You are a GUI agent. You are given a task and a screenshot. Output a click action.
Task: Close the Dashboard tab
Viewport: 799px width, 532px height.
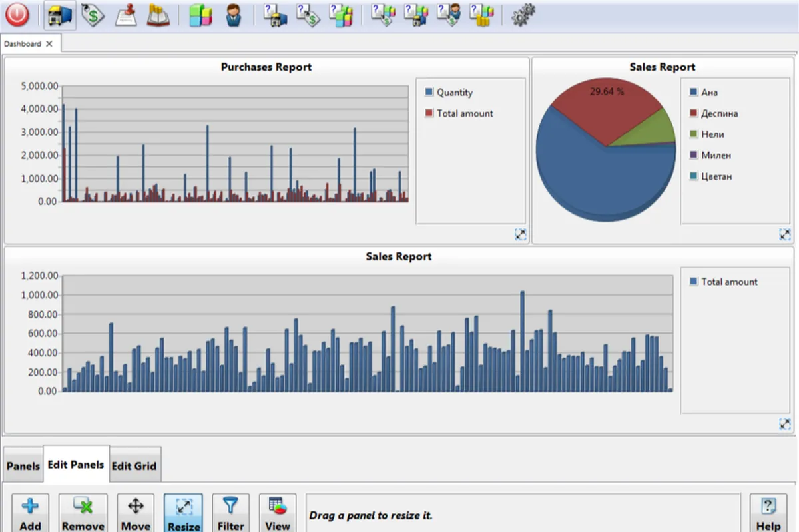coord(49,44)
